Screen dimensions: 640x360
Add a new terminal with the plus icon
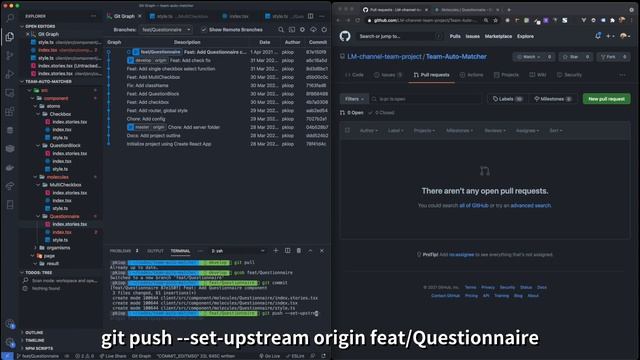(x=276, y=251)
